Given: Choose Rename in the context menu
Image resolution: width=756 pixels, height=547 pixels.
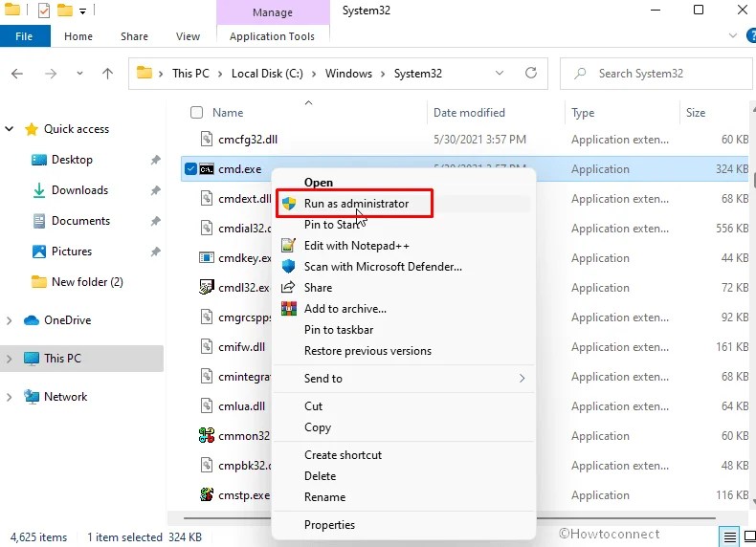Looking at the screenshot, I should (324, 497).
